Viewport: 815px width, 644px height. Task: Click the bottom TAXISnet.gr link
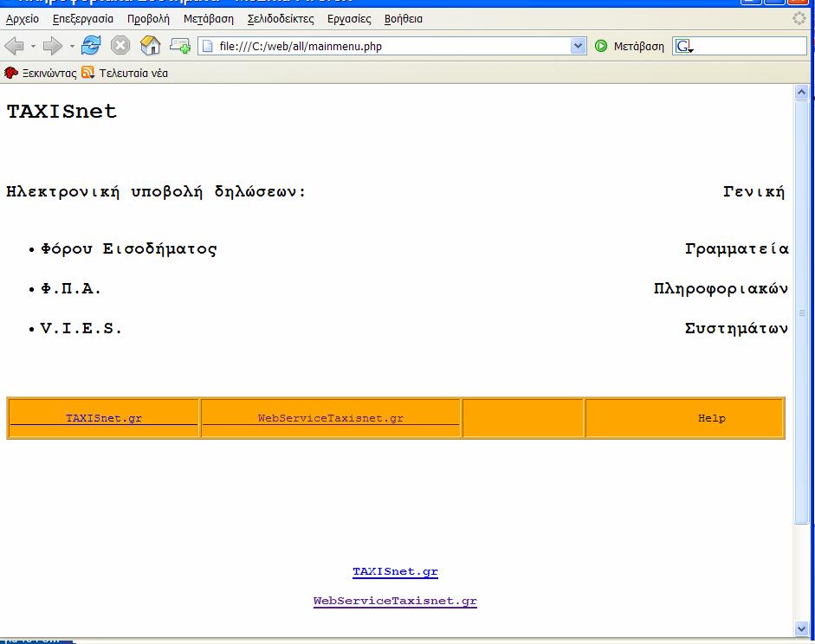(395, 571)
